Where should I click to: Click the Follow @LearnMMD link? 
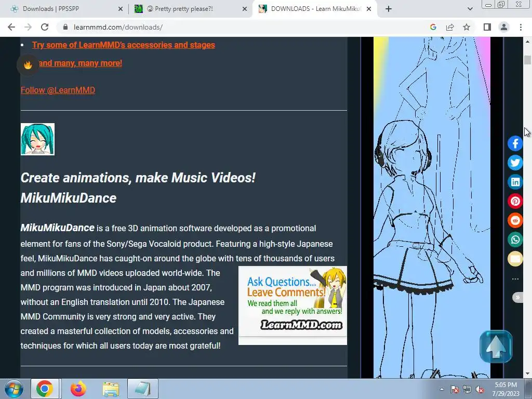[58, 90]
